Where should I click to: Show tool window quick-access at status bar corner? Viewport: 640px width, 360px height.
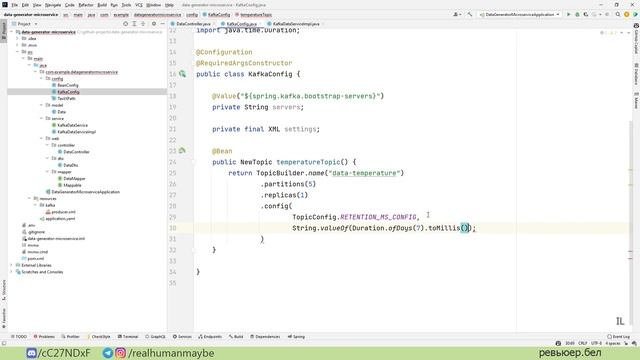pos(4,343)
